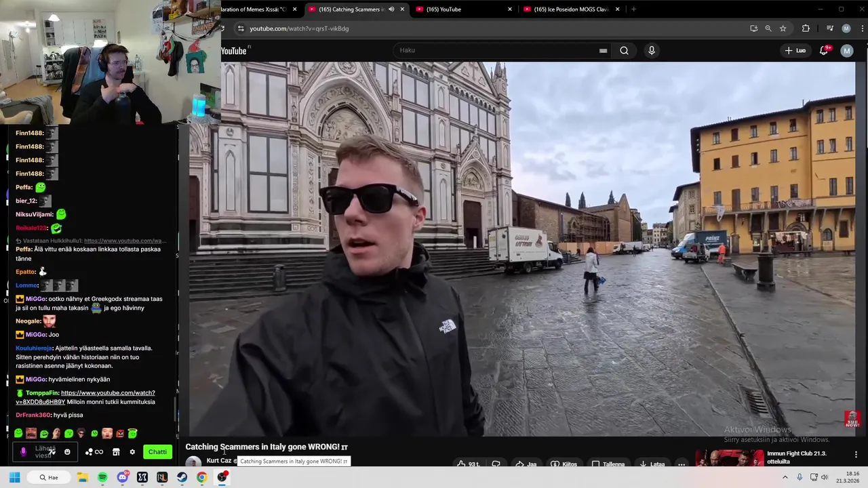Open Chrome profile avatar

coord(846,28)
